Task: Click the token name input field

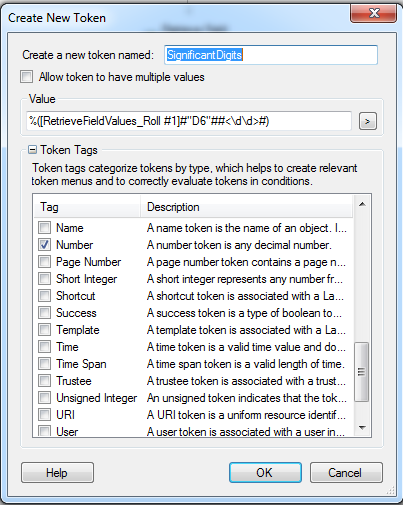Action: (x=271, y=55)
